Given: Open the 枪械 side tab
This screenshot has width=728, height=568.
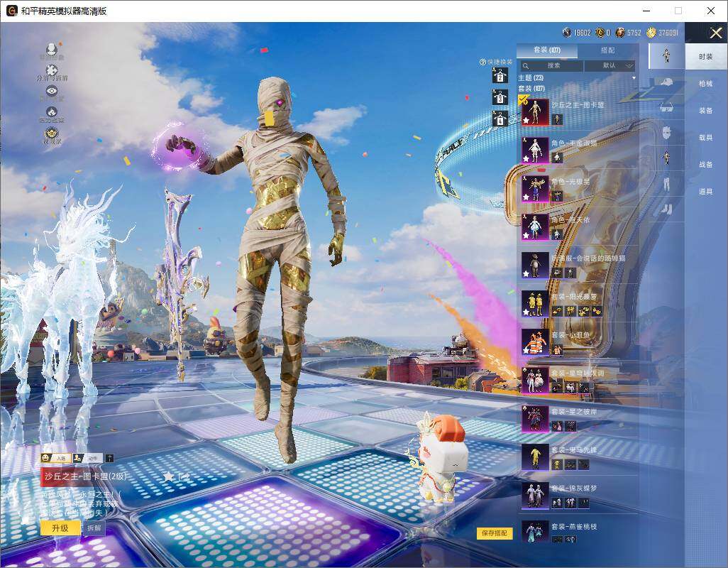Looking at the screenshot, I should pyautogui.click(x=706, y=84).
